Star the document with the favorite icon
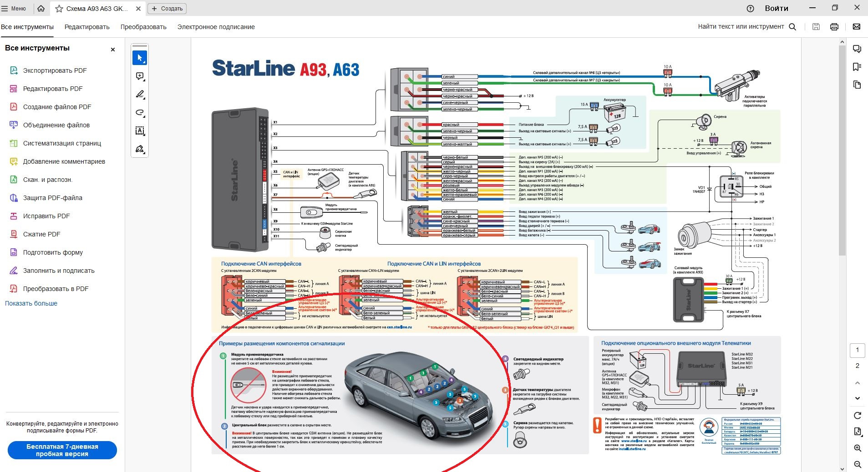 tap(59, 9)
